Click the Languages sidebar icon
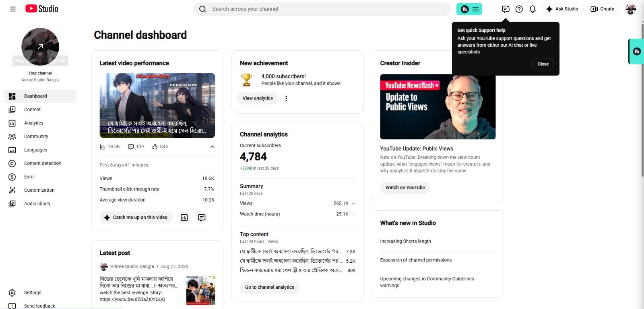This screenshot has height=309, width=644. (12, 150)
